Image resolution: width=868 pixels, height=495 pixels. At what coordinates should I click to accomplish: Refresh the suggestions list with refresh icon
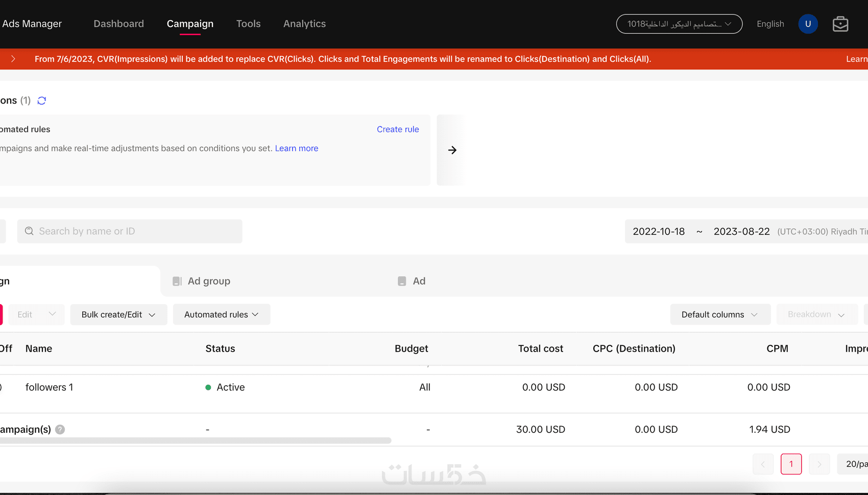[42, 101]
